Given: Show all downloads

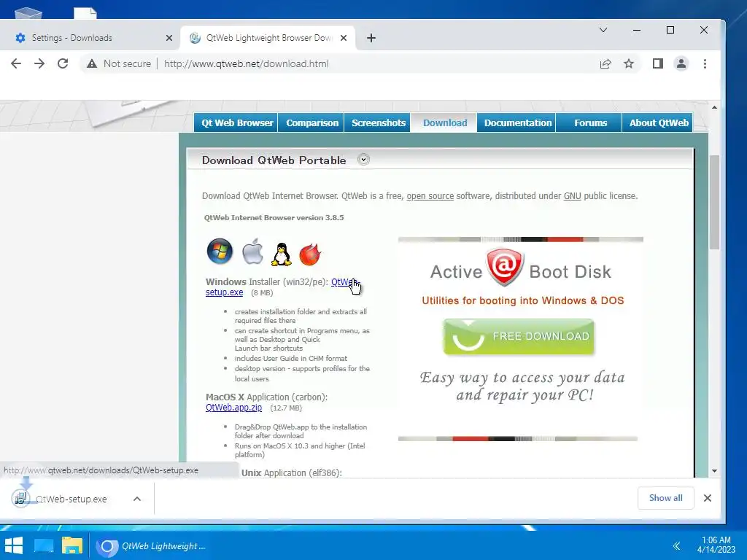Looking at the screenshot, I should click(665, 498).
